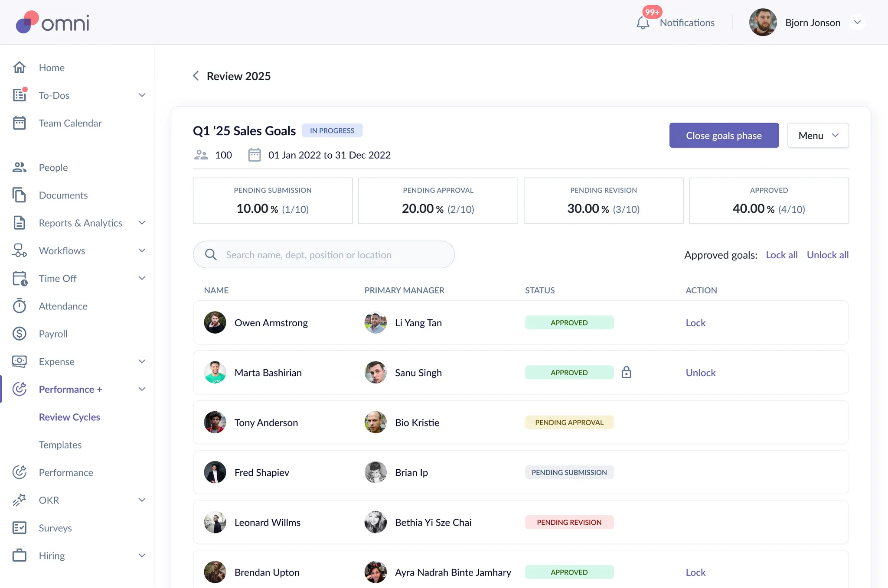Image resolution: width=888 pixels, height=588 pixels.
Task: Click the Surveys checklist icon
Action: tap(20, 528)
